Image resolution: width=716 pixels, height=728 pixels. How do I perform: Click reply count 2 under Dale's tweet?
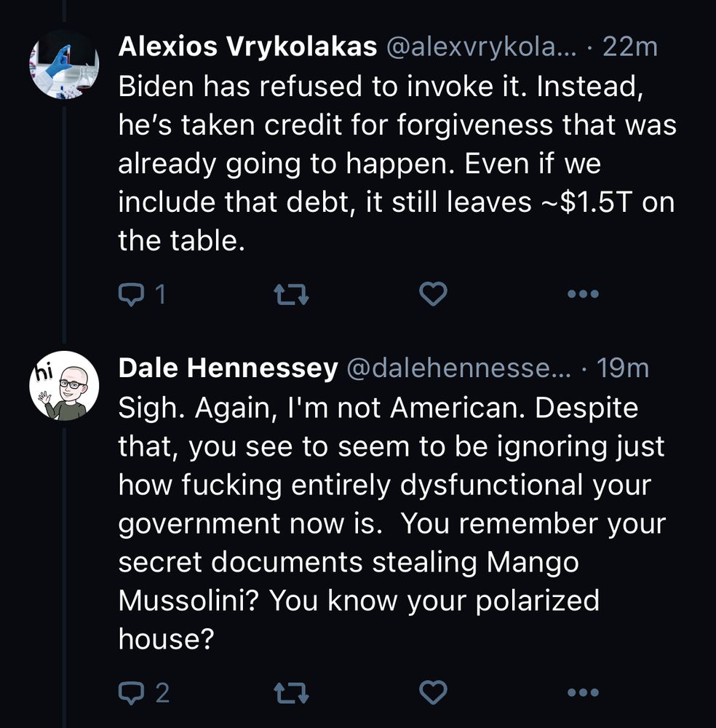161,692
